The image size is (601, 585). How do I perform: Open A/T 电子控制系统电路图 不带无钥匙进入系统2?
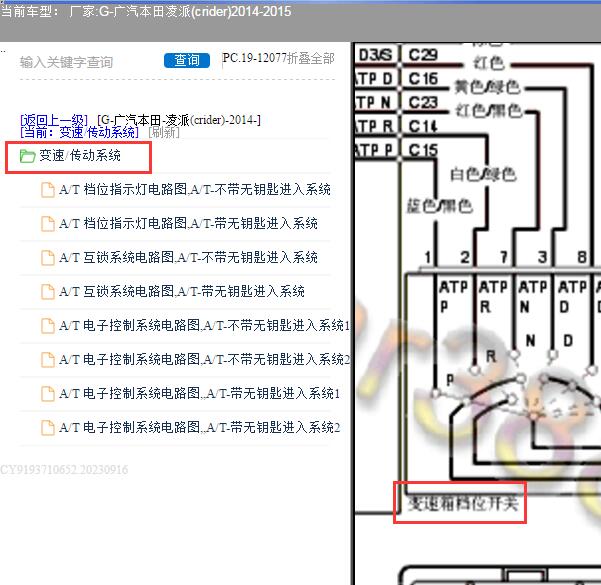204,360
